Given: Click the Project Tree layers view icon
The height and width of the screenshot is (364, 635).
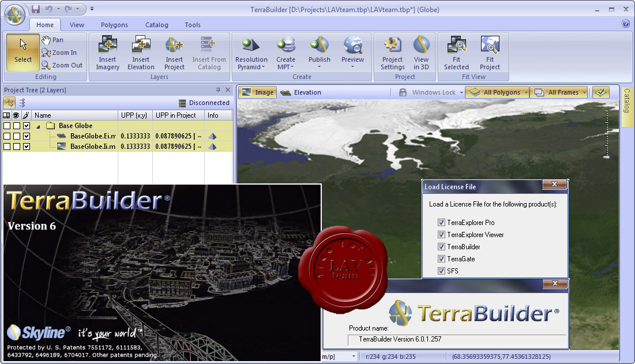Looking at the screenshot, I should pyautogui.click(x=9, y=103).
